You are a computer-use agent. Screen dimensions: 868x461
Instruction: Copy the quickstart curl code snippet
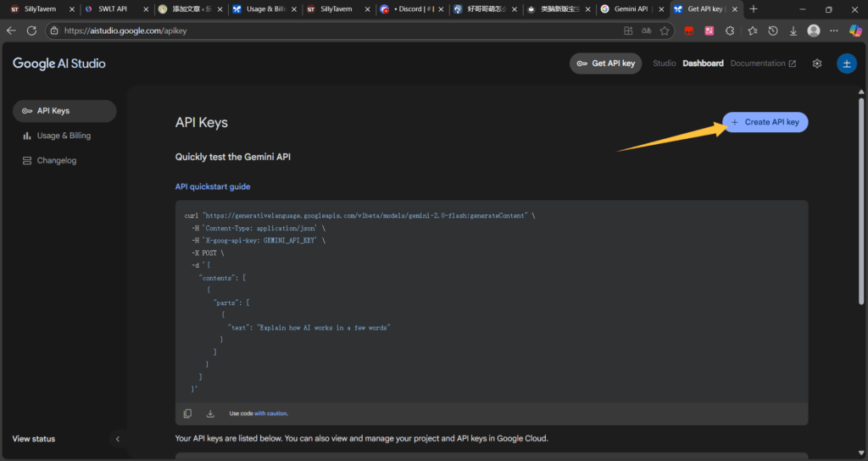tap(187, 414)
